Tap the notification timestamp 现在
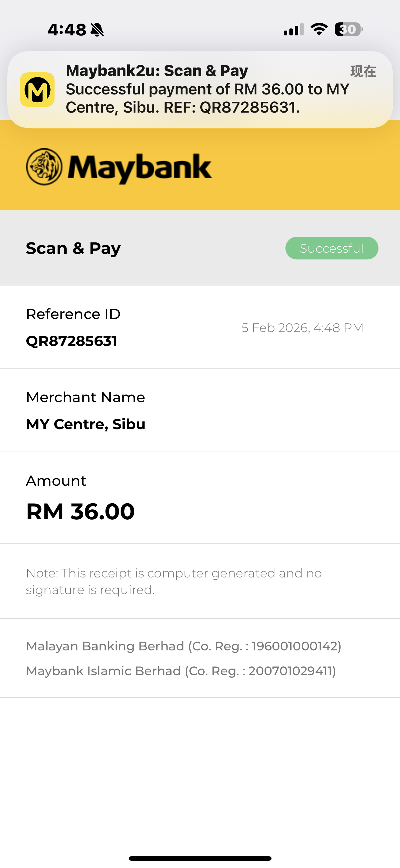The height and width of the screenshot is (868, 400). tap(363, 71)
